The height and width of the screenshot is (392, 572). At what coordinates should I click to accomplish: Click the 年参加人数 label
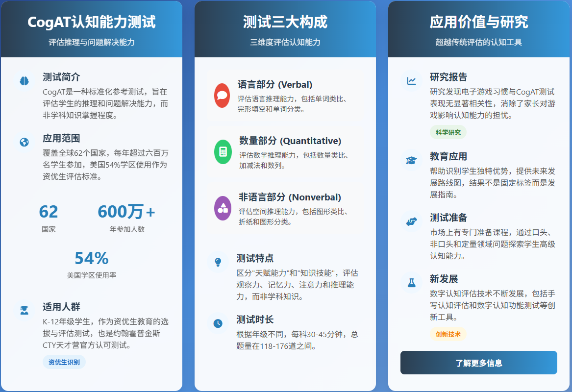(x=127, y=229)
